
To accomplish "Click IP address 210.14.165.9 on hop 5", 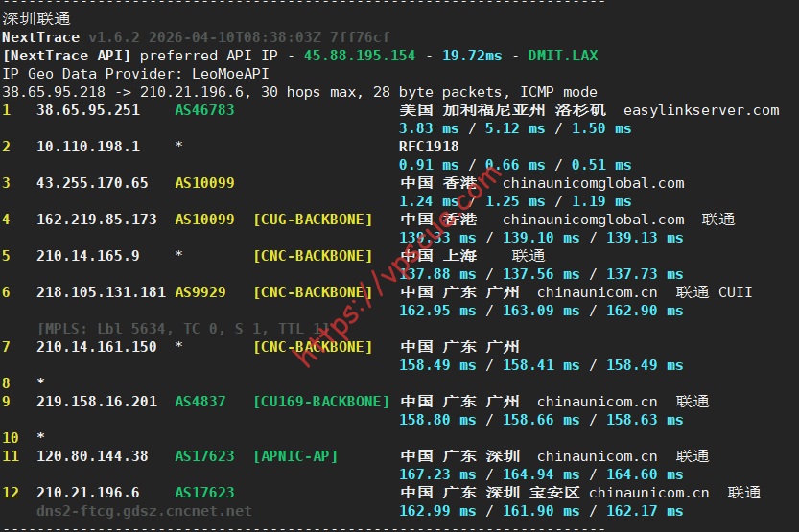I will 88,256.
